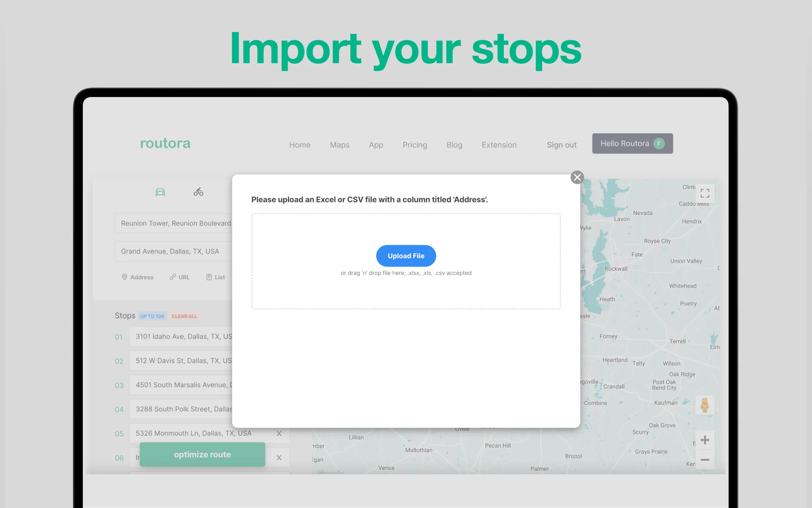The width and height of the screenshot is (812, 508).
Task: Remove stop 05 with X icon
Action: pos(279,433)
